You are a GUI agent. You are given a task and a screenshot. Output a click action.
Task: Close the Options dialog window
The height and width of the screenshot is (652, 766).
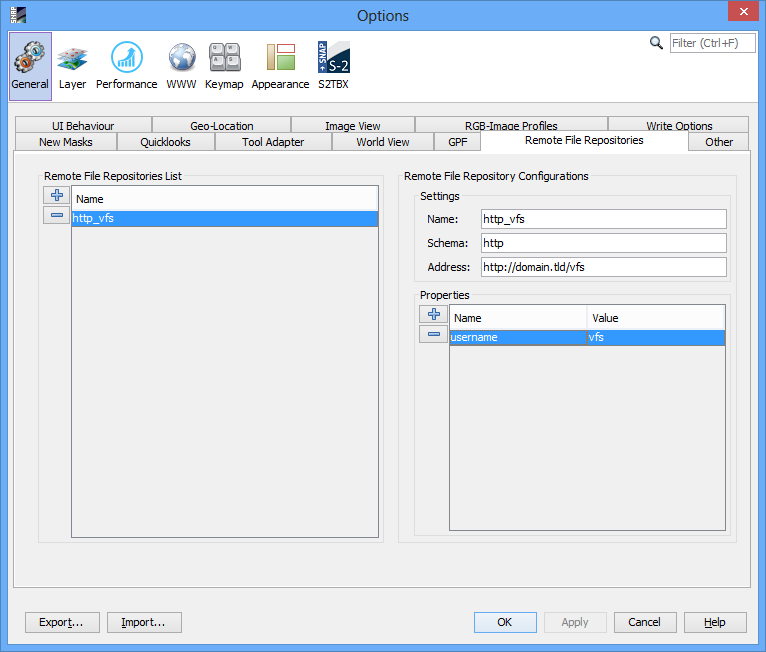point(744,11)
